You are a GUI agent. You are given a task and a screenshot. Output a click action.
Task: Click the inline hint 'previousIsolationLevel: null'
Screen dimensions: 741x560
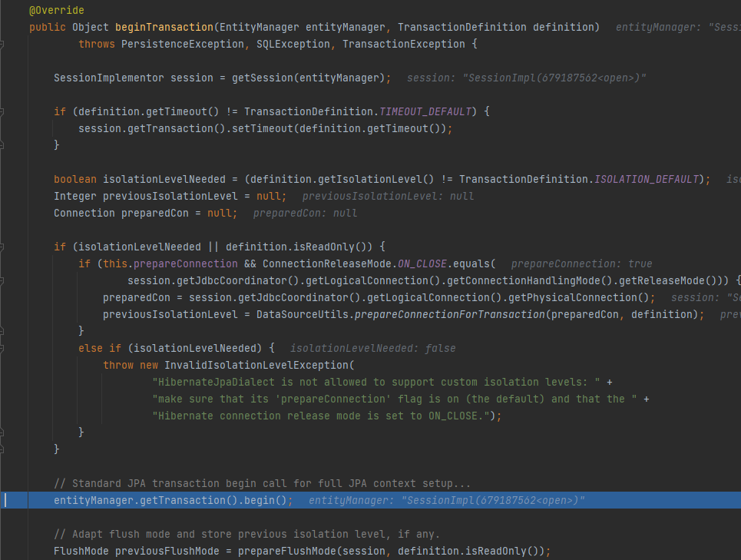point(388,197)
